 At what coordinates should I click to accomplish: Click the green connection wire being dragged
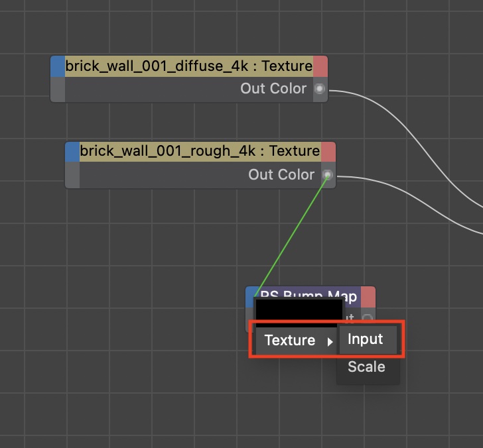(291, 233)
